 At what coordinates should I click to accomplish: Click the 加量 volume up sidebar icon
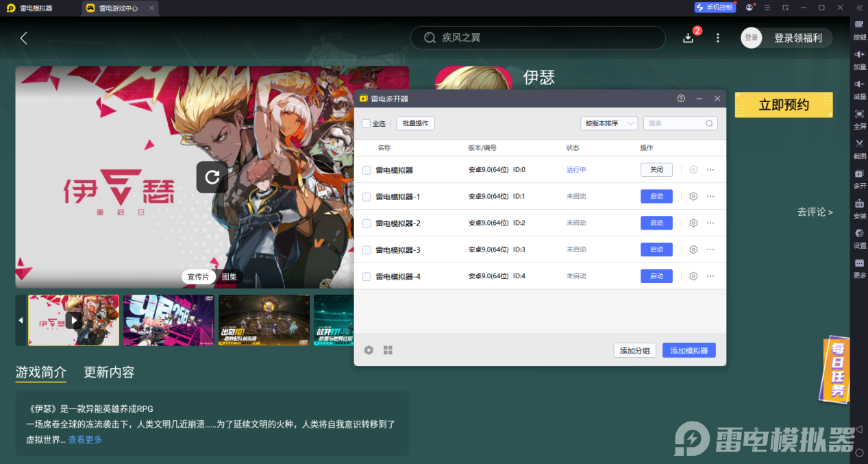(x=859, y=59)
